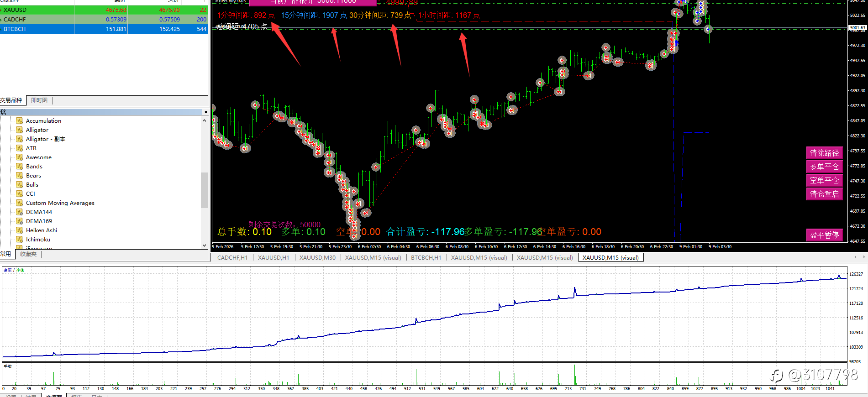Click the Bands indicator icon
Viewport: 868px width, 397px height.
click(20, 166)
